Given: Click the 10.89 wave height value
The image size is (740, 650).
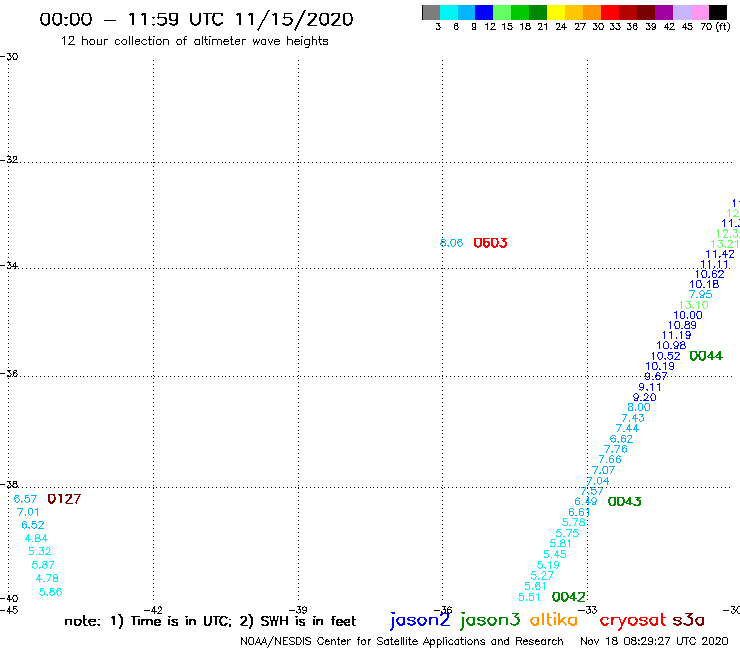Looking at the screenshot, I should (682, 325).
